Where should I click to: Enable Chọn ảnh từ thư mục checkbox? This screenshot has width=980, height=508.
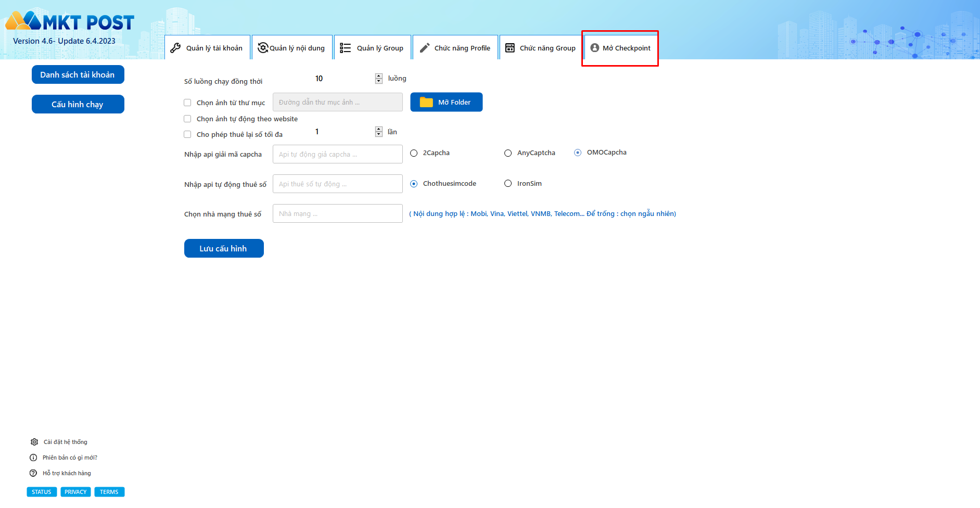187,103
